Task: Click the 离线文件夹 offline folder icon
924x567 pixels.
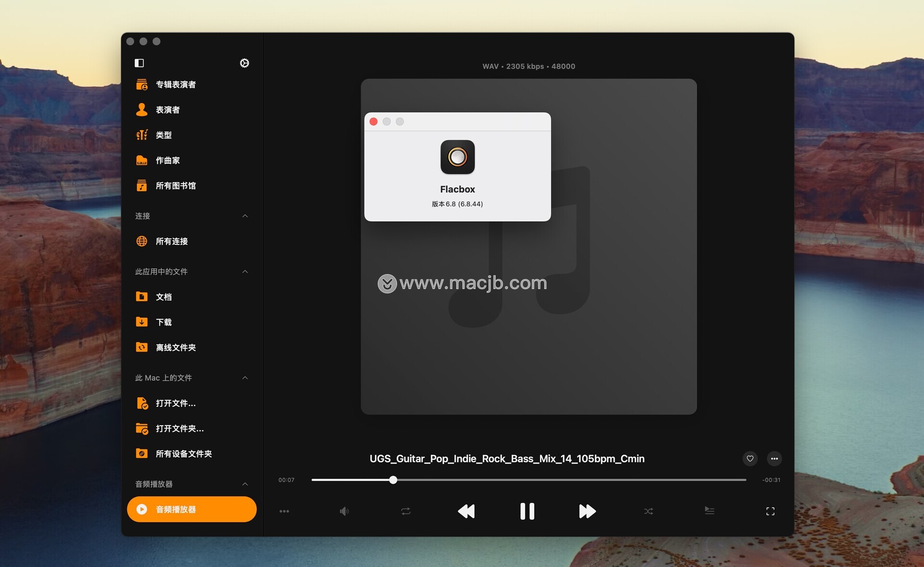Action: pyautogui.click(x=141, y=347)
